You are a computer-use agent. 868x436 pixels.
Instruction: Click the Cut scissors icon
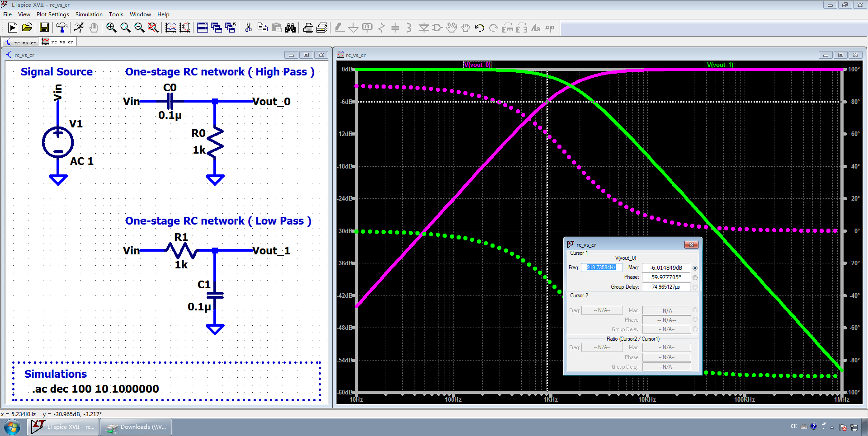tap(248, 28)
